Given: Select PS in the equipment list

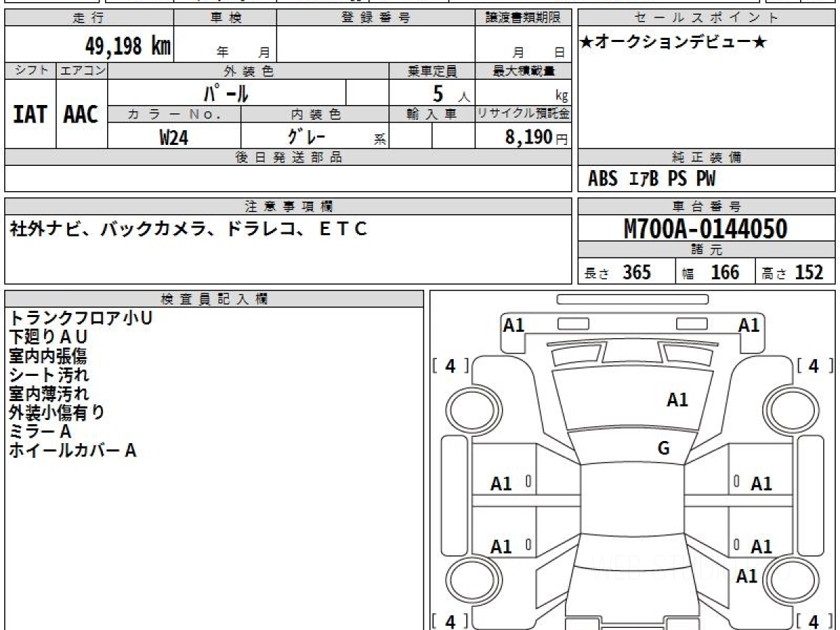Looking at the screenshot, I should click(678, 179).
